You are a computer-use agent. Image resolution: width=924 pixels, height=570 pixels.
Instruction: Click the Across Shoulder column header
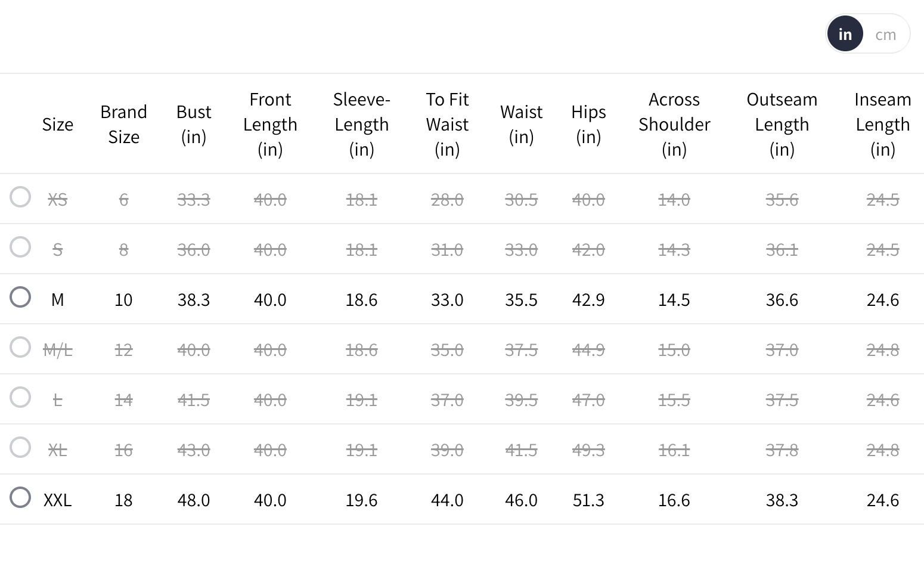point(674,124)
